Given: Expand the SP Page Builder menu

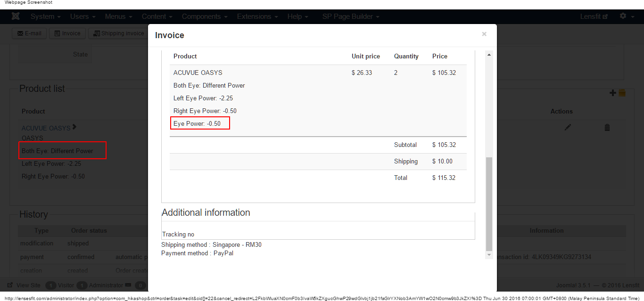Looking at the screenshot, I should pos(351,16).
